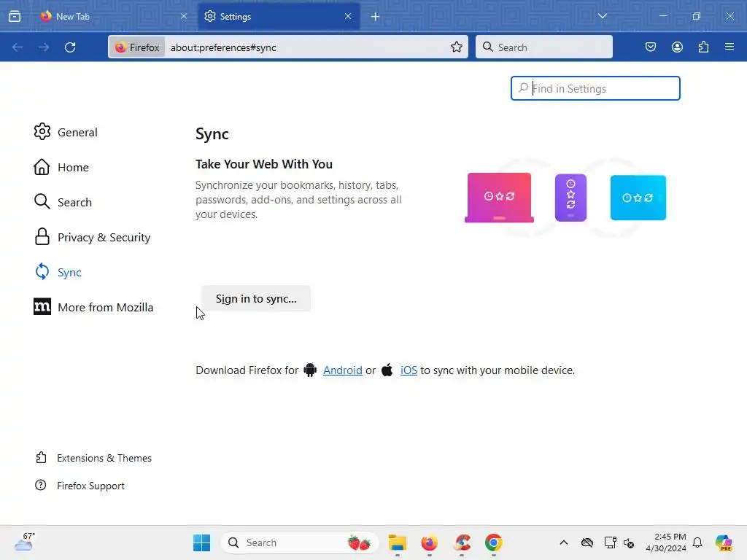Reload the current page
747x560 pixels.
[x=70, y=47]
